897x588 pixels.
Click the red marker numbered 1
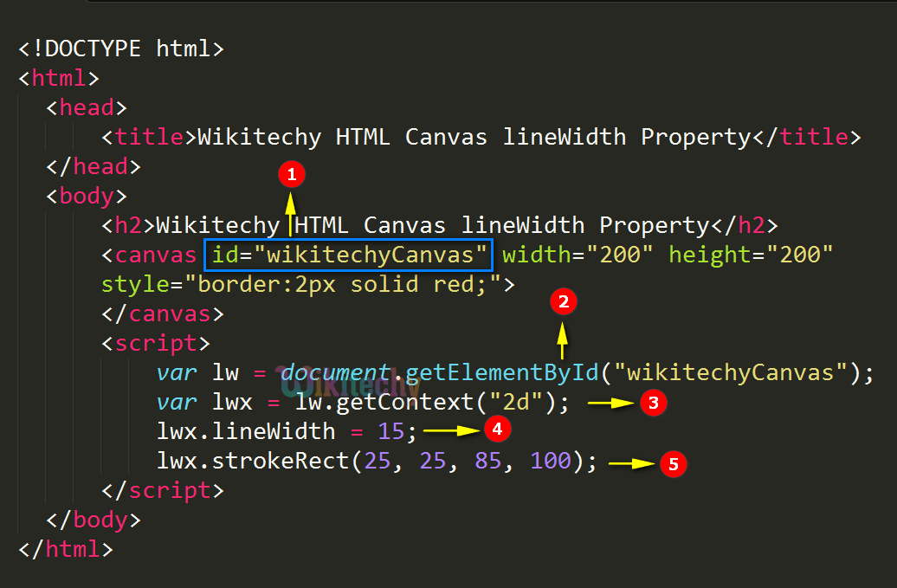(x=291, y=174)
